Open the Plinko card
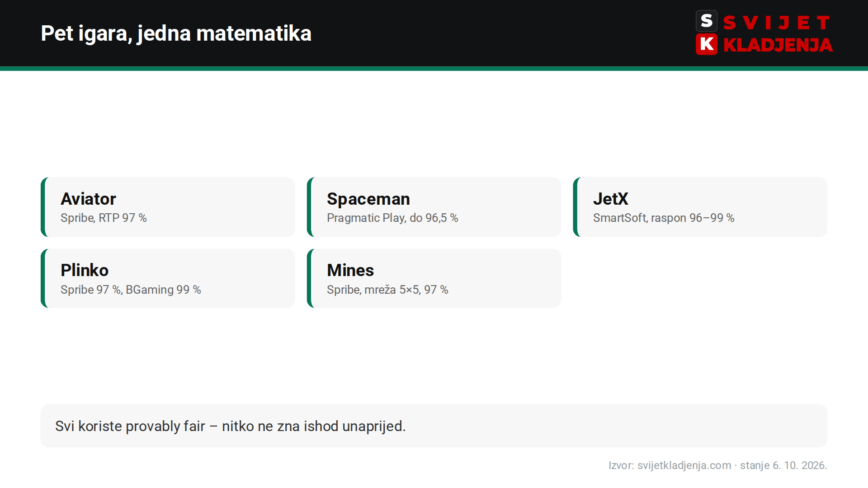The height and width of the screenshot is (488, 868). point(168,278)
